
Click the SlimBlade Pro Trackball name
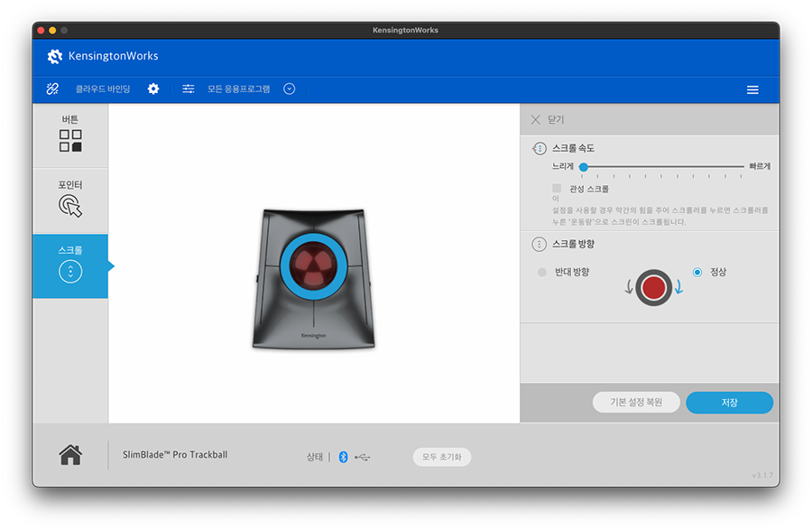click(175, 454)
